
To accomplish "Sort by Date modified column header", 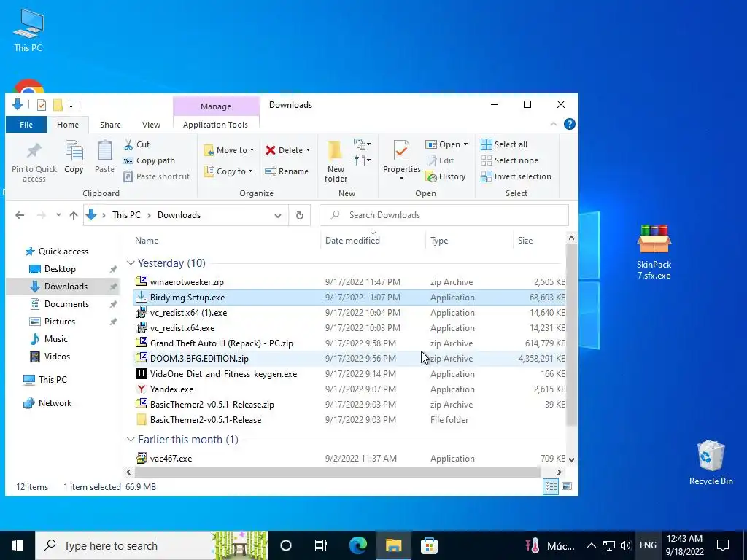I will click(373, 241).
